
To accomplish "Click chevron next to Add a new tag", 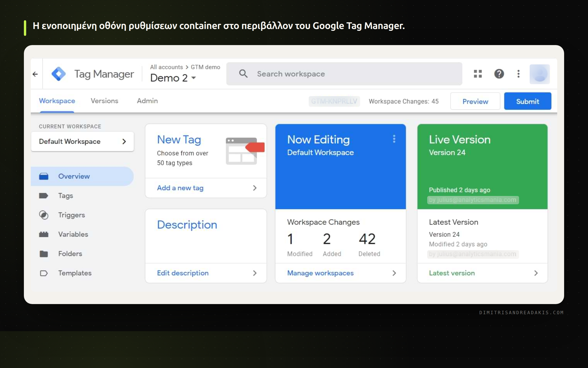I will 255,188.
